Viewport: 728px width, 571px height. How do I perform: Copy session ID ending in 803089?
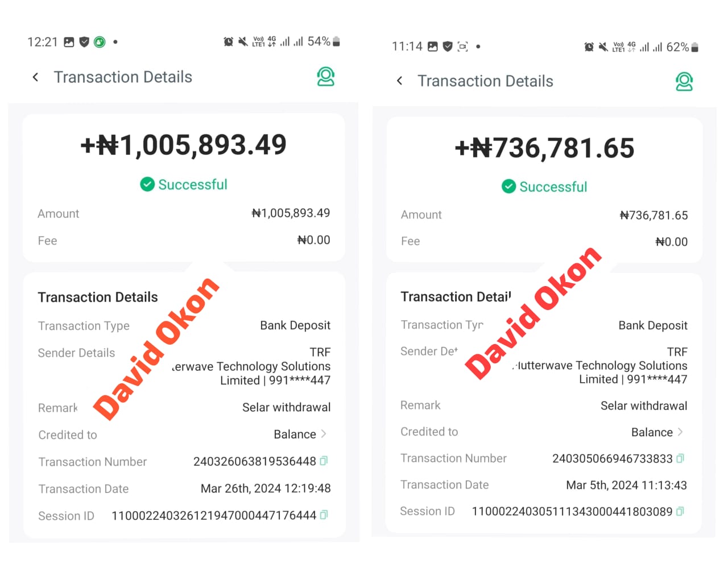pos(680,511)
